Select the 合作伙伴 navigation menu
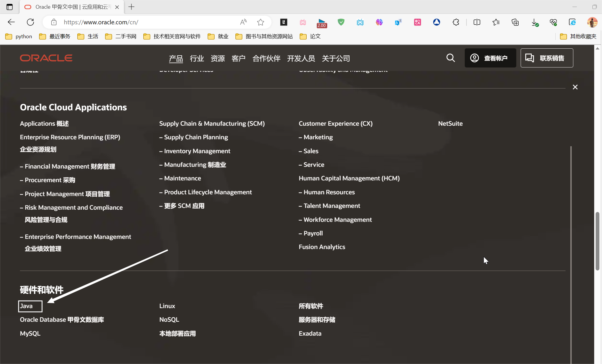 click(266, 58)
